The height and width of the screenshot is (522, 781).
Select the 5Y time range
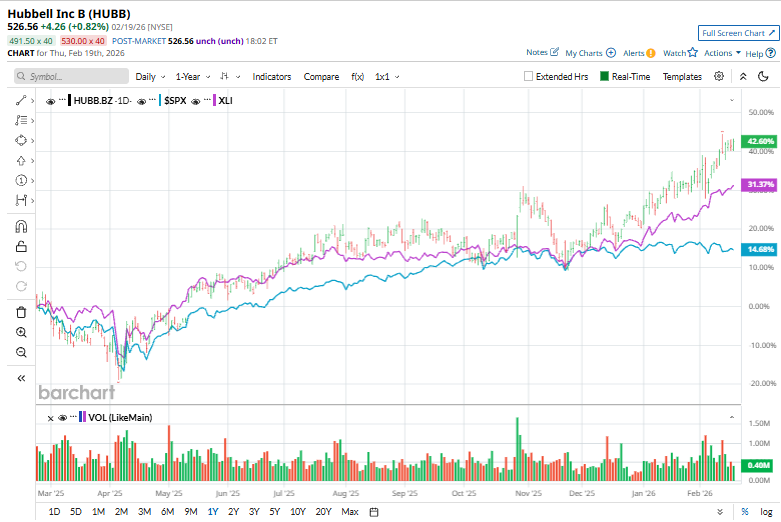274,512
